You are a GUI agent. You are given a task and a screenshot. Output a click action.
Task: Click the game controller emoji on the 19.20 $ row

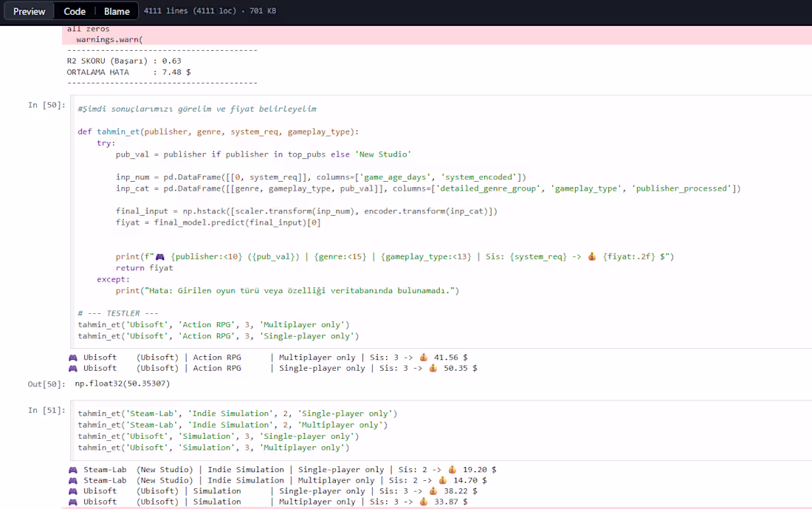click(x=73, y=470)
